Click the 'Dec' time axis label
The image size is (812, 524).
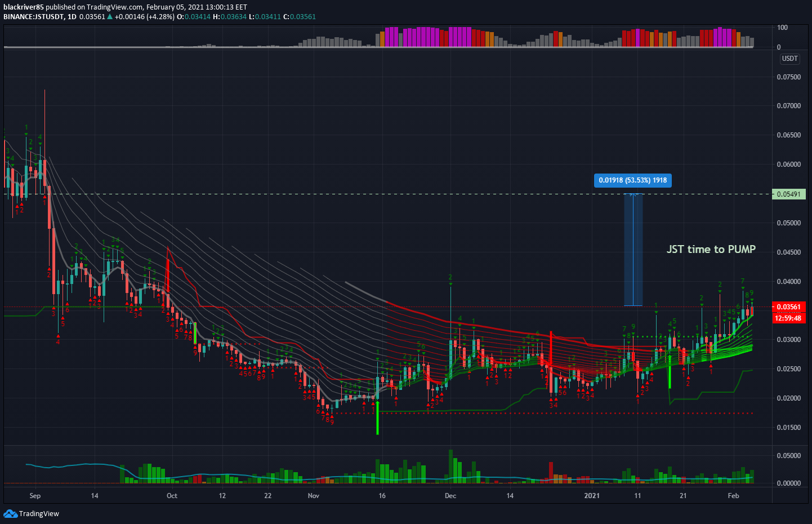click(450, 496)
